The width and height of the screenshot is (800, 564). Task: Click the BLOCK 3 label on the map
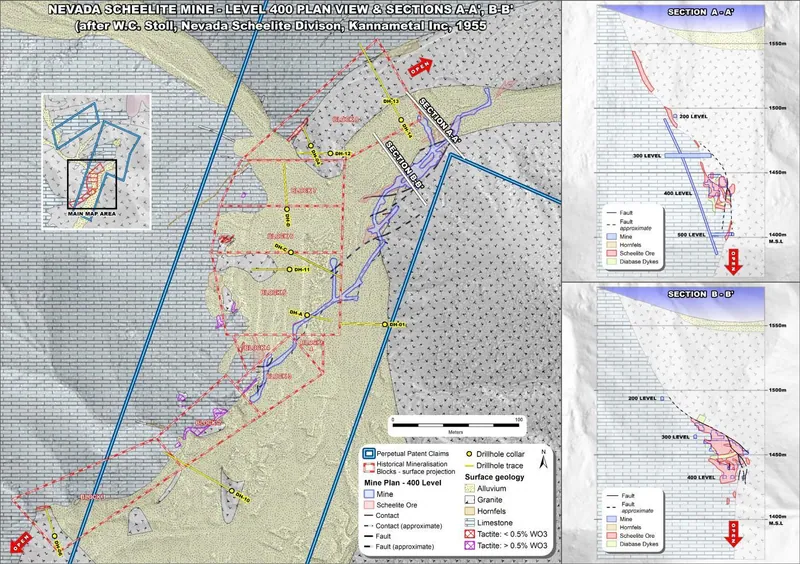click(x=279, y=376)
